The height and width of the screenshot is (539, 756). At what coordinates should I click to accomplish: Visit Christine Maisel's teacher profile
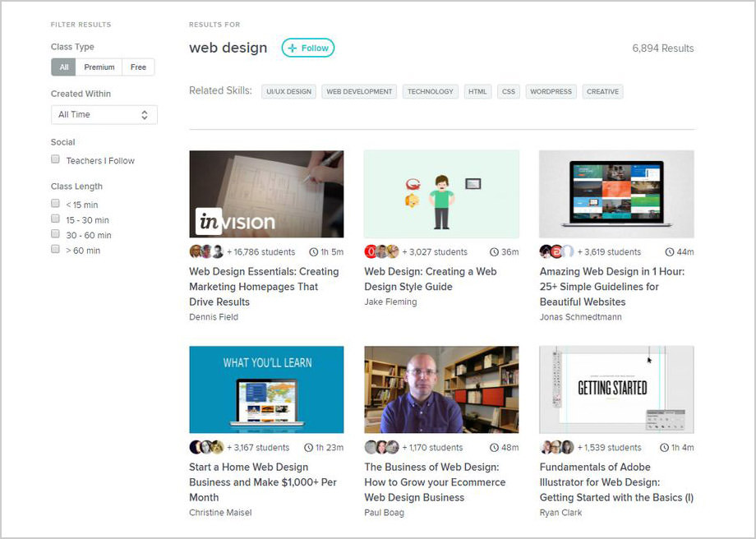tap(220, 513)
